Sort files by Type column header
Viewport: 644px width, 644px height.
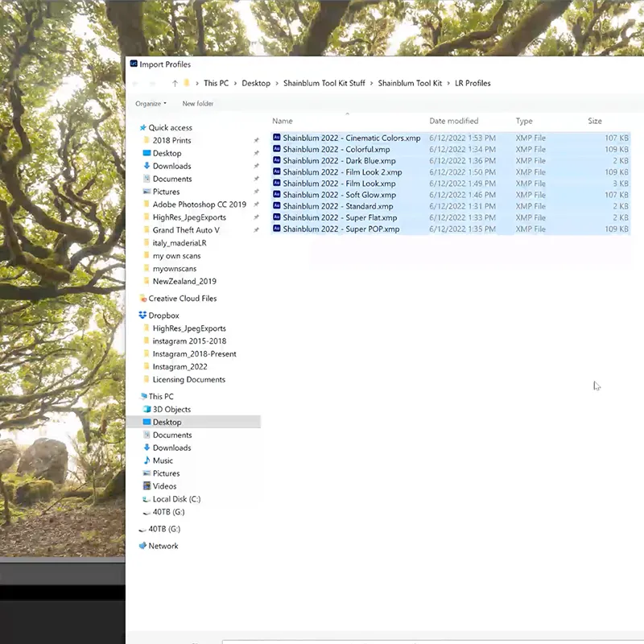pos(524,122)
